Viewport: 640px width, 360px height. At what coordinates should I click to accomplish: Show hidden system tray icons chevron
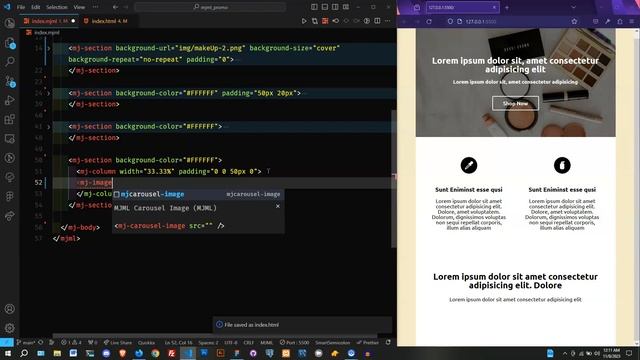(565, 353)
